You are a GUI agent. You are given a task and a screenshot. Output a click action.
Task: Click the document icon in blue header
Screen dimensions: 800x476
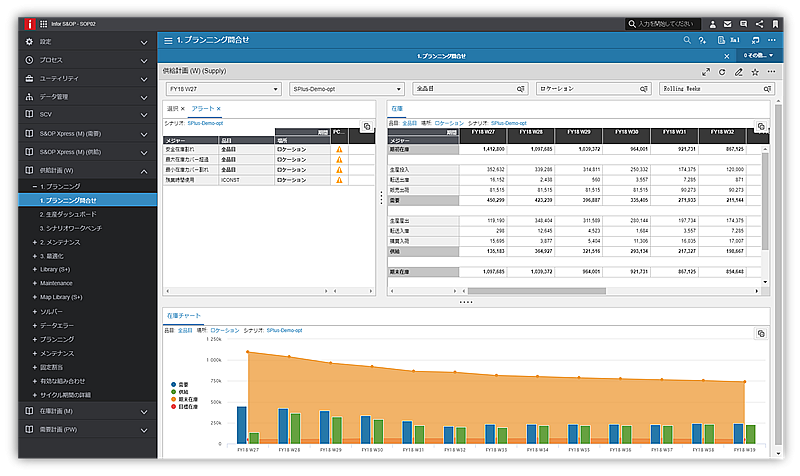coord(721,40)
